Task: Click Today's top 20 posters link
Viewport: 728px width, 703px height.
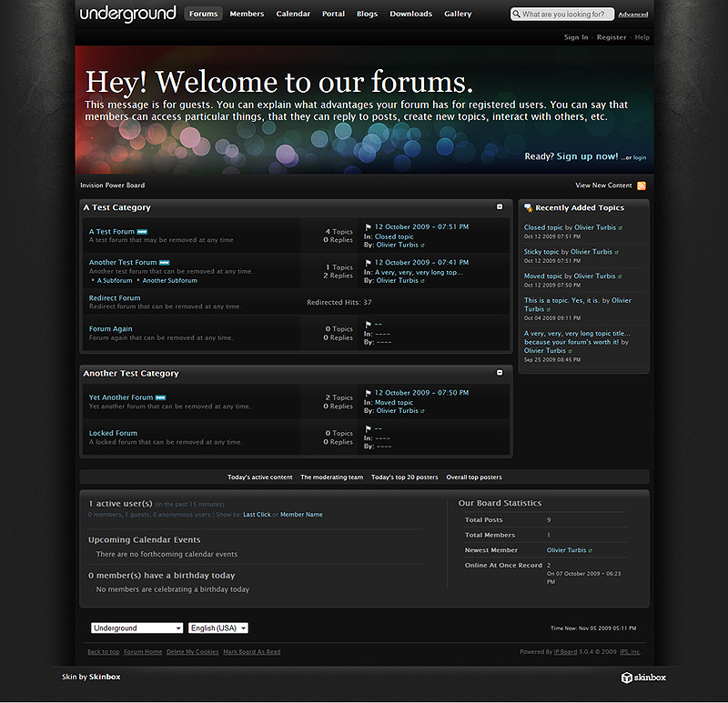Action: 404,477
